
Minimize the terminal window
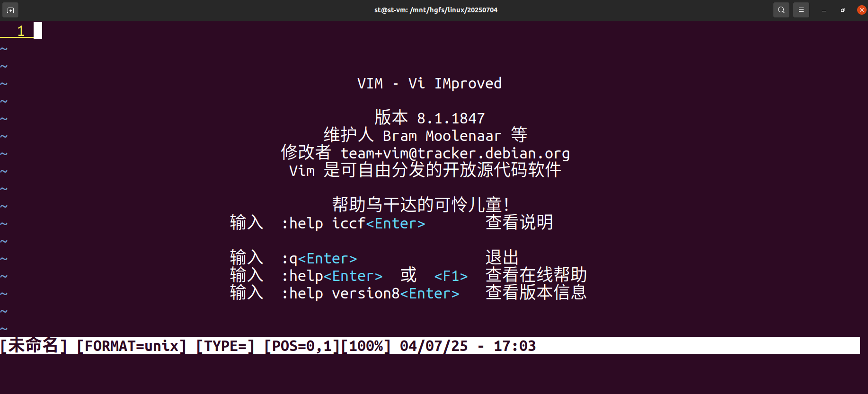(x=824, y=10)
